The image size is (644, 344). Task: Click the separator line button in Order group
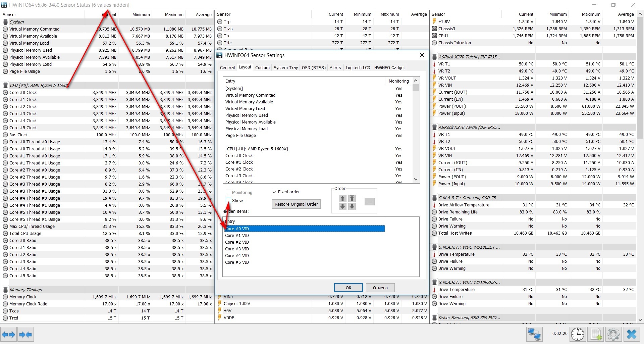pyautogui.click(x=369, y=202)
